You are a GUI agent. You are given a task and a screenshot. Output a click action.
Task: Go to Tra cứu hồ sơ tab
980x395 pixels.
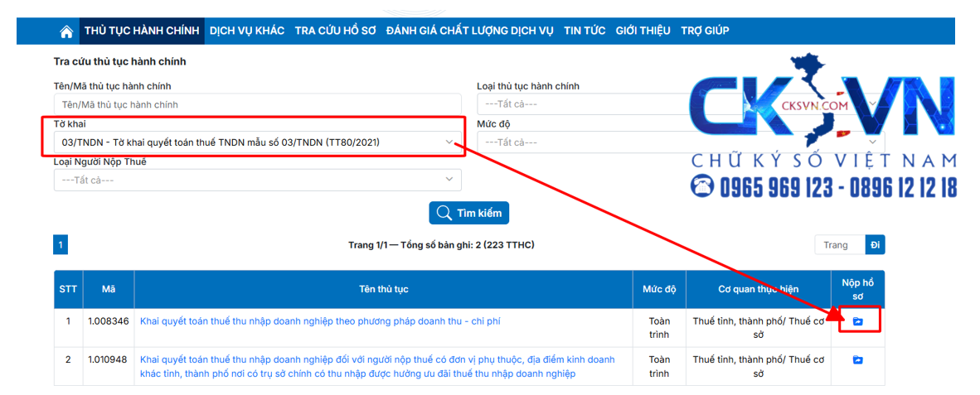335,31
